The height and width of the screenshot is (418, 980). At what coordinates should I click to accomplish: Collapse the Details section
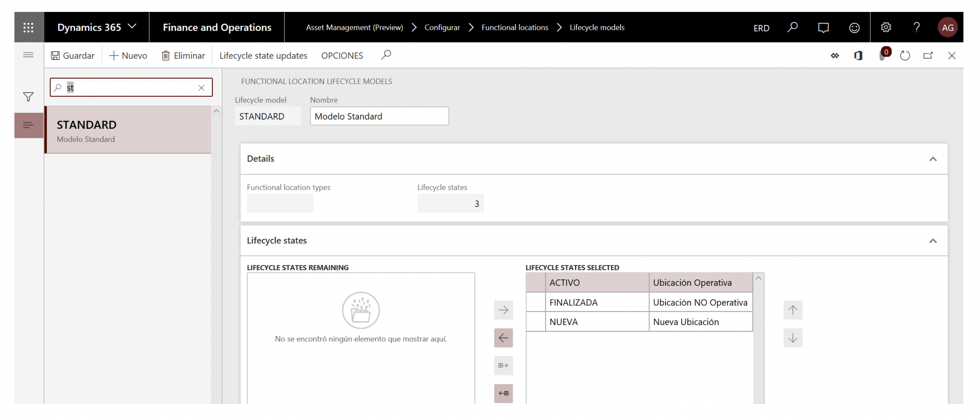click(x=932, y=159)
